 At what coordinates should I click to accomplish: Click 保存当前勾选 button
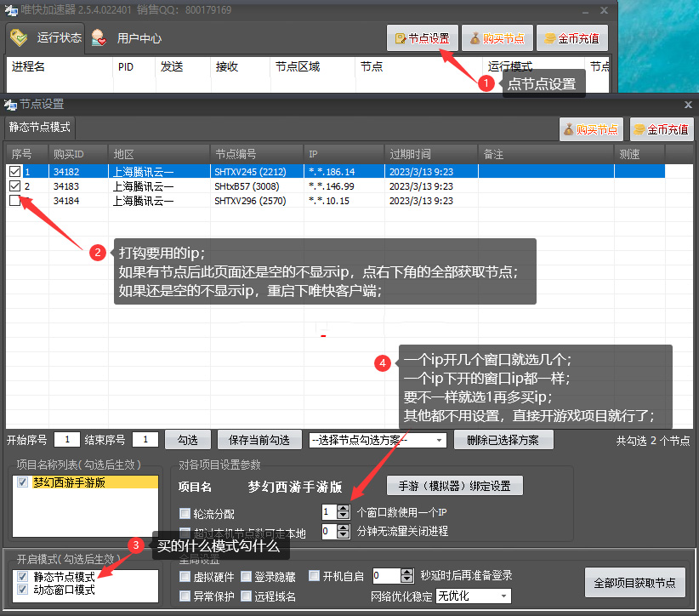259,440
